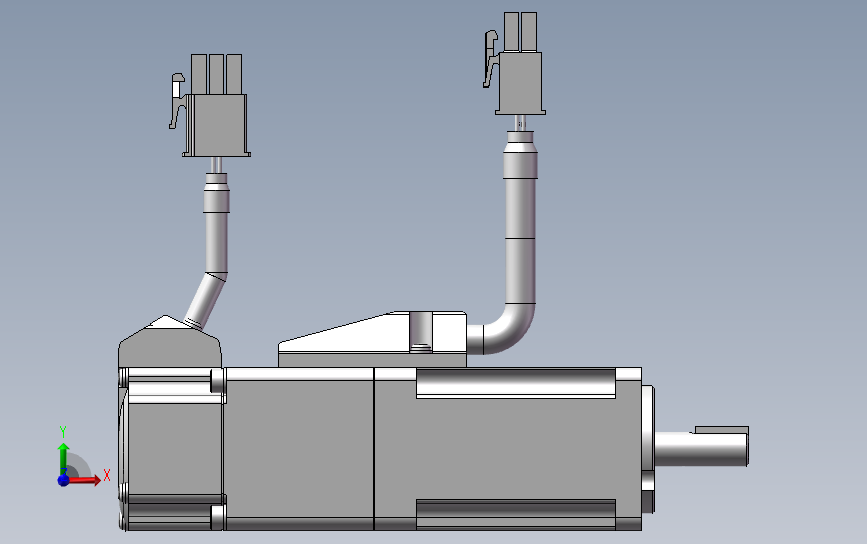Click the red X axis arrow of the triad

pos(85,479)
